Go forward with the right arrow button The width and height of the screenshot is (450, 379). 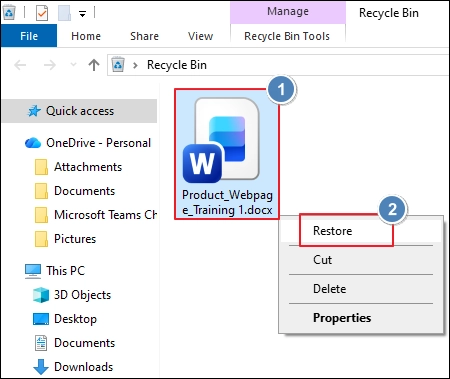click(x=50, y=65)
